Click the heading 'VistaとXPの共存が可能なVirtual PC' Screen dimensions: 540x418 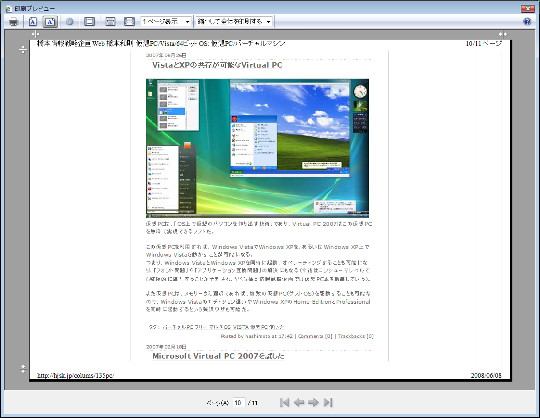click(217, 65)
